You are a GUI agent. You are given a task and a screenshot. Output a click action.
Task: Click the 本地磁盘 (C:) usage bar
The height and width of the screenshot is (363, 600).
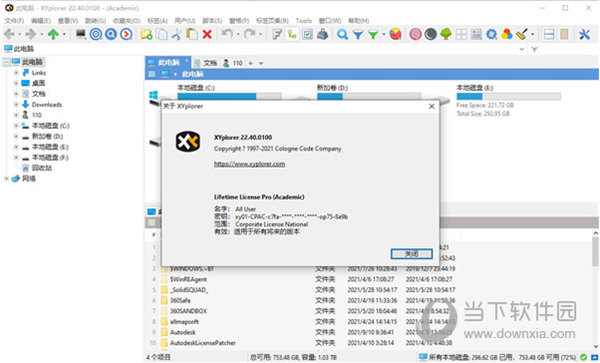tap(229, 96)
